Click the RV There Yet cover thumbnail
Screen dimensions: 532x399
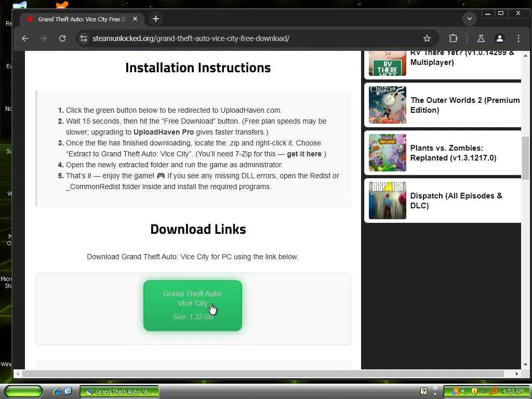pyautogui.click(x=387, y=63)
